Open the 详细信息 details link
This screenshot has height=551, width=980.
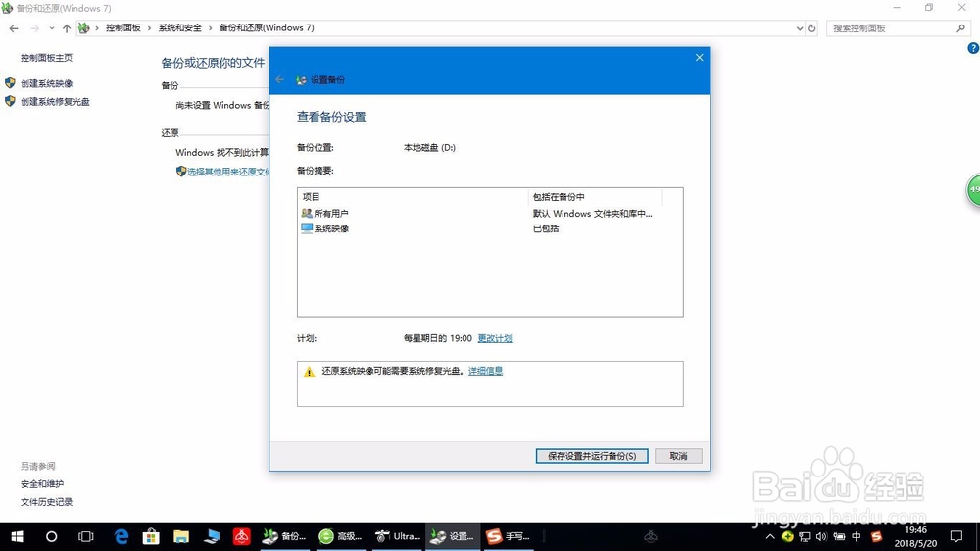[x=485, y=371]
